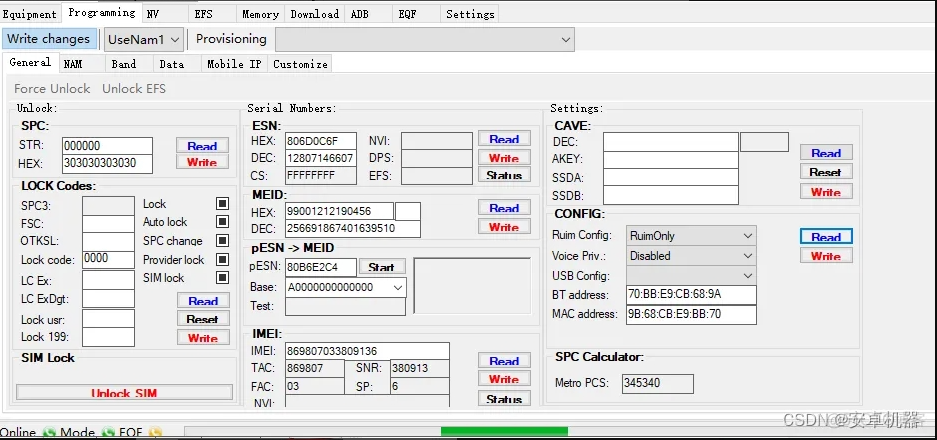Click Read in the SPC section
937x440 pixels.
point(202,146)
